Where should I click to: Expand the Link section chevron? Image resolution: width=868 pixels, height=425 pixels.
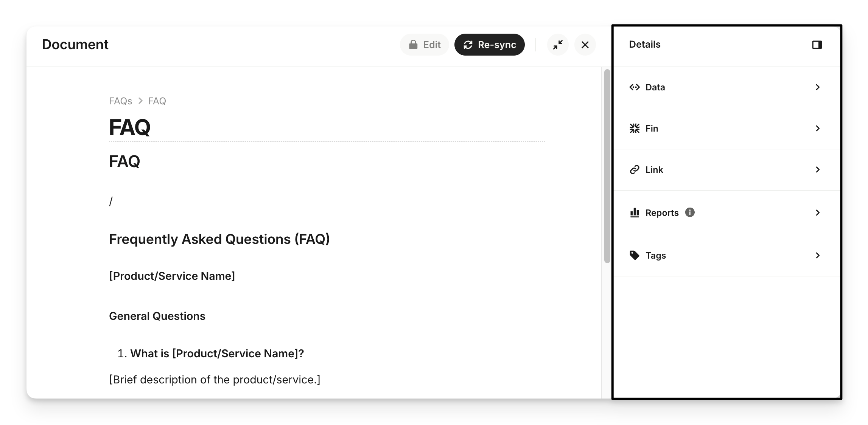click(818, 170)
